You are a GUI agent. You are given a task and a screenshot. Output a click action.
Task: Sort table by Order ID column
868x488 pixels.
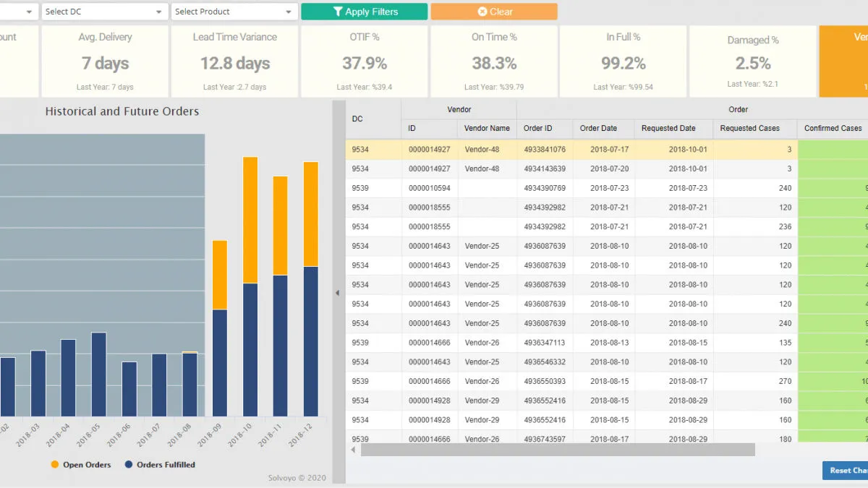pos(537,128)
